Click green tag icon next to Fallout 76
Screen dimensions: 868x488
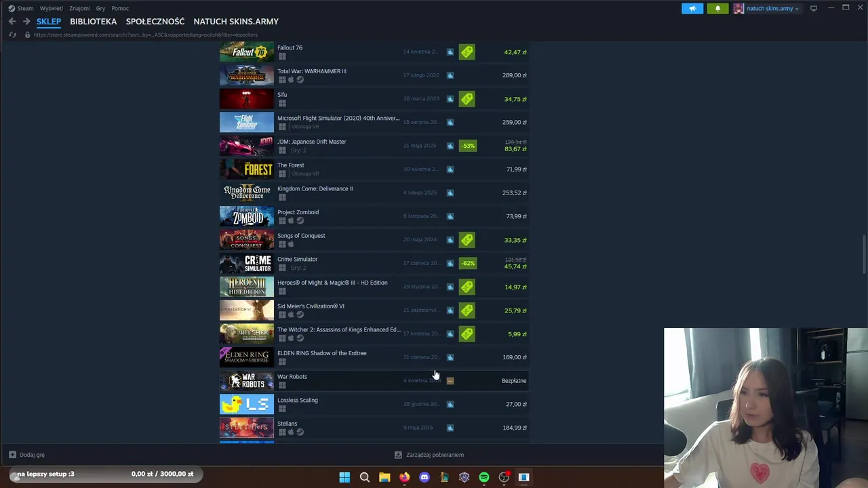[467, 52]
